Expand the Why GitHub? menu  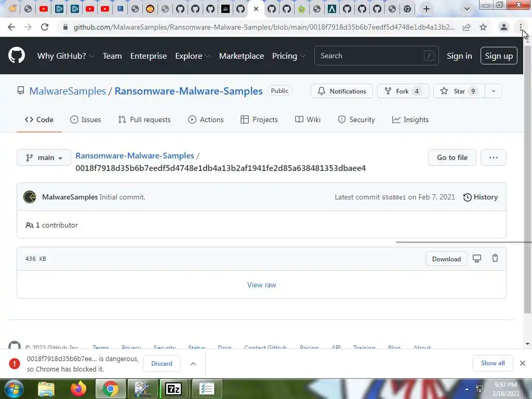coord(65,56)
